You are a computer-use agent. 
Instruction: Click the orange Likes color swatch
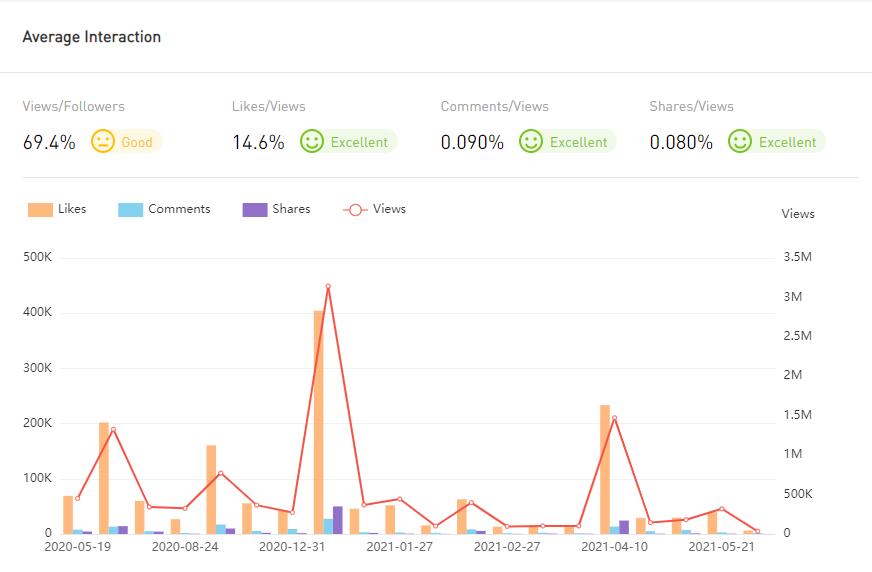pyautogui.click(x=40, y=210)
